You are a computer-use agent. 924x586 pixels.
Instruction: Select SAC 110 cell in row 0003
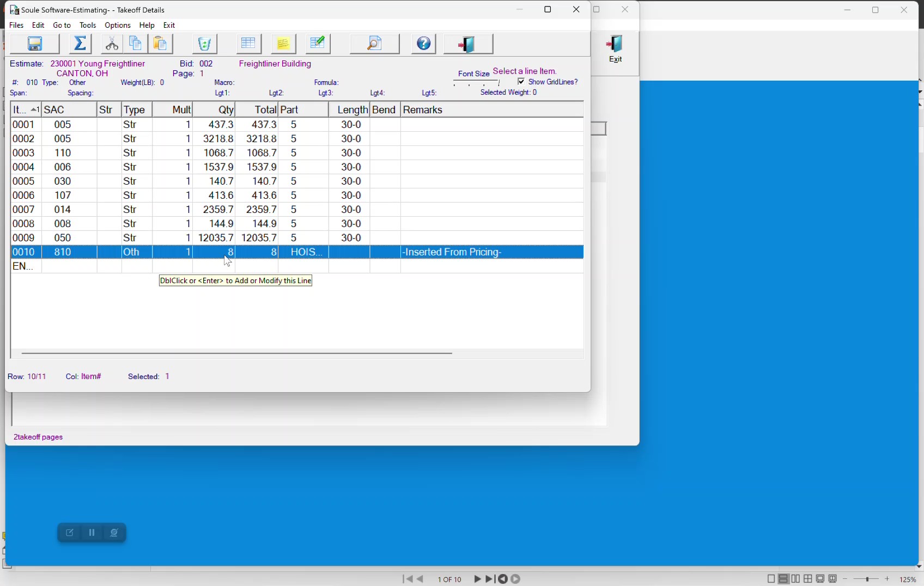point(69,153)
